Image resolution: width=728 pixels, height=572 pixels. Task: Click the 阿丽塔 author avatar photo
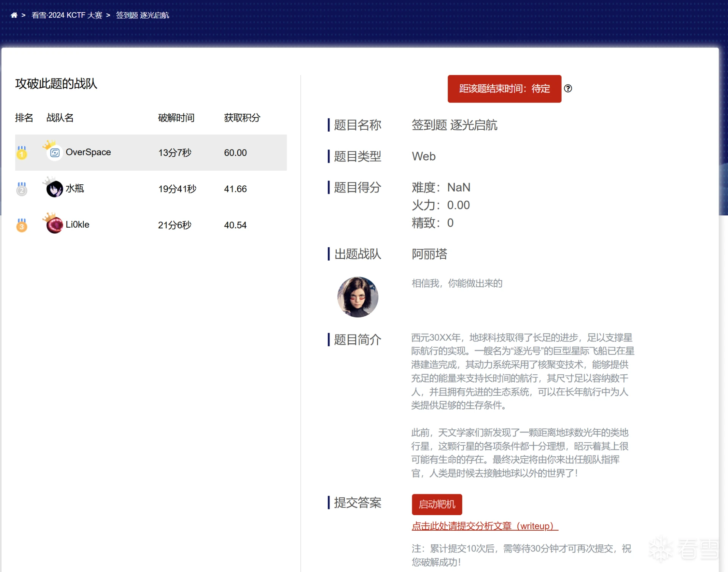pos(358,297)
